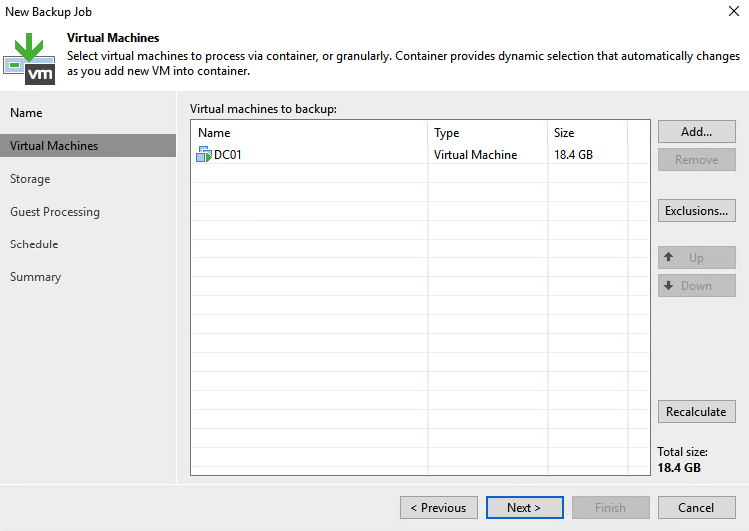Sort list by Name column header
This screenshot has height=531, width=749.
pos(310,133)
